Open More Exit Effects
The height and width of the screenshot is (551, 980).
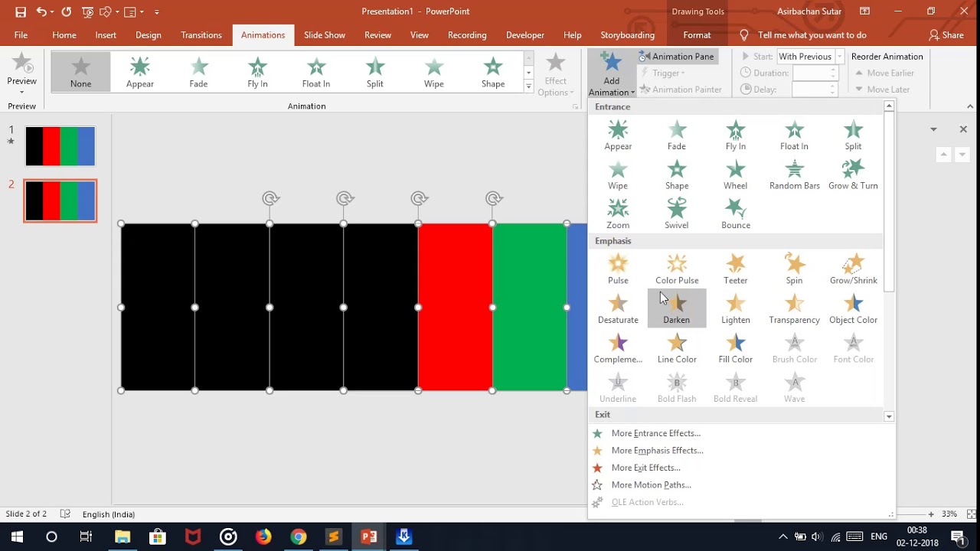[x=741, y=468]
